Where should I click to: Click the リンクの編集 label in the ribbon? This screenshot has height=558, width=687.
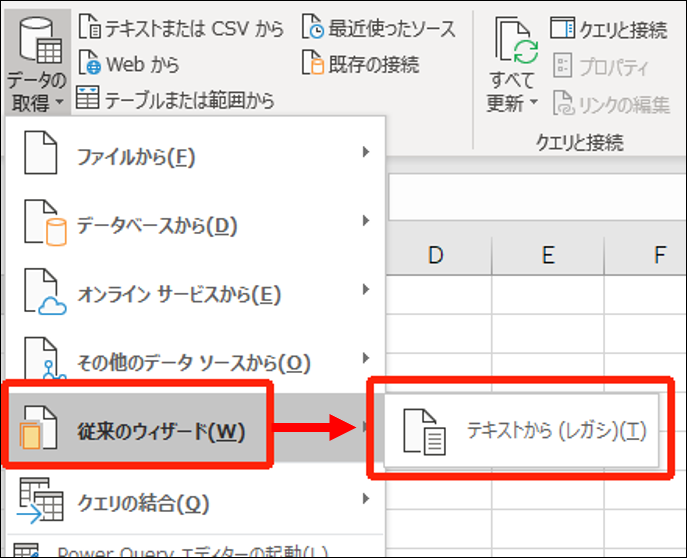624,104
